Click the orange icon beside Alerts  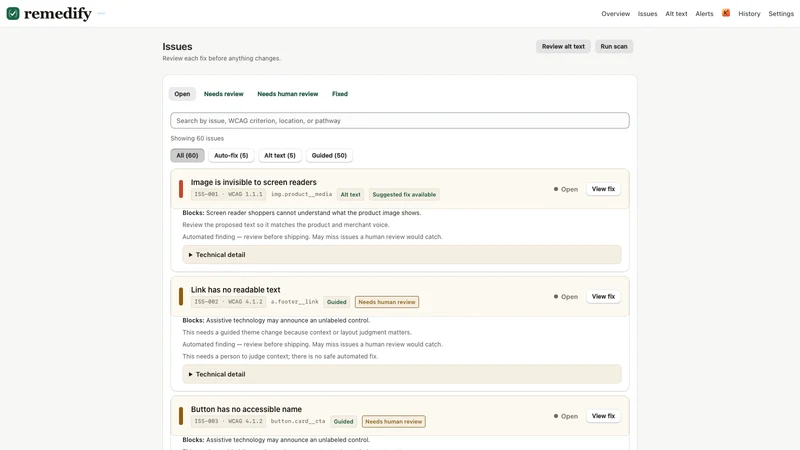coord(726,13)
